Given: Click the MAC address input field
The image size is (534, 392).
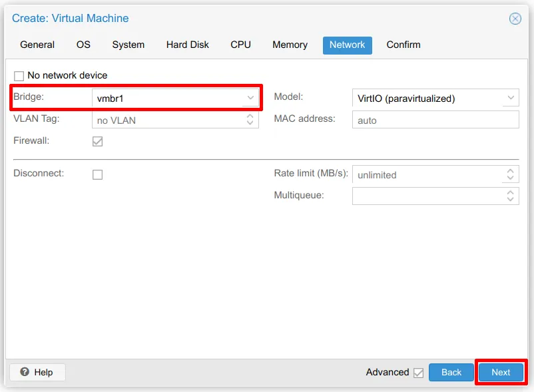Looking at the screenshot, I should tap(435, 120).
